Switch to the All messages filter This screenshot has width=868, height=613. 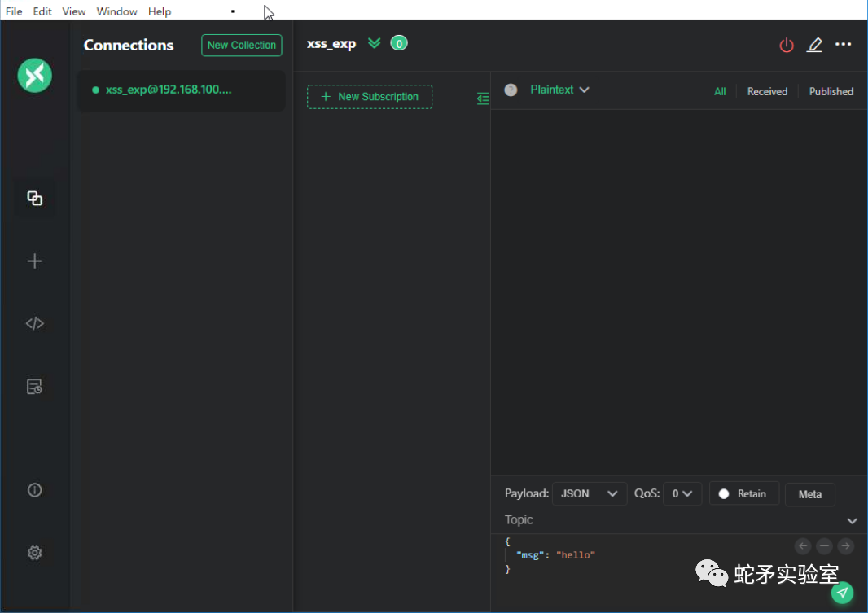click(720, 91)
